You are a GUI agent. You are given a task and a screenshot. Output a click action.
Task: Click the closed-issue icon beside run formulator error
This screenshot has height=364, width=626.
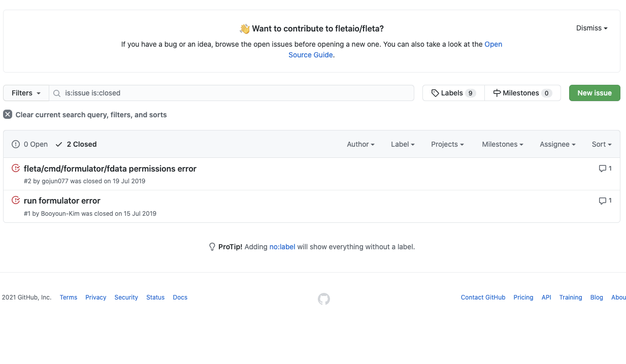[16, 200]
